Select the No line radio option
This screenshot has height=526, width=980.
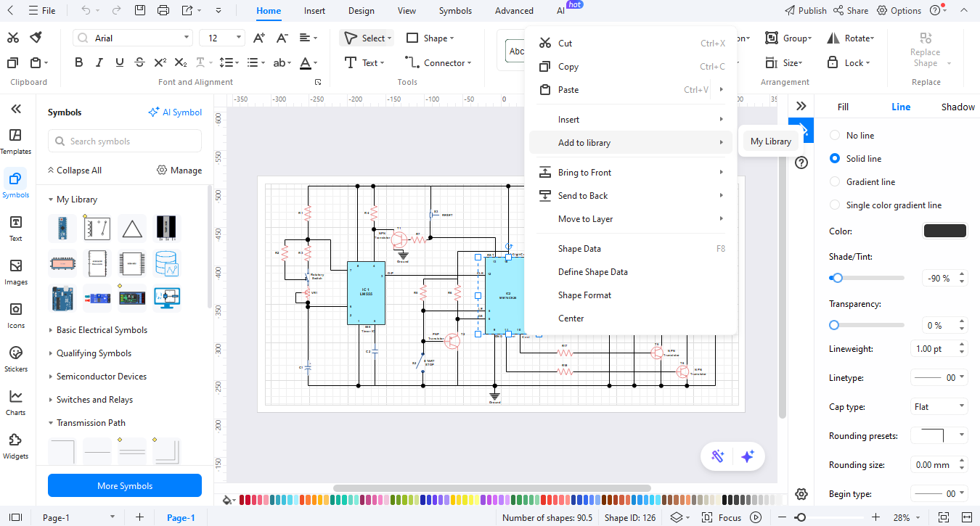pyautogui.click(x=835, y=136)
